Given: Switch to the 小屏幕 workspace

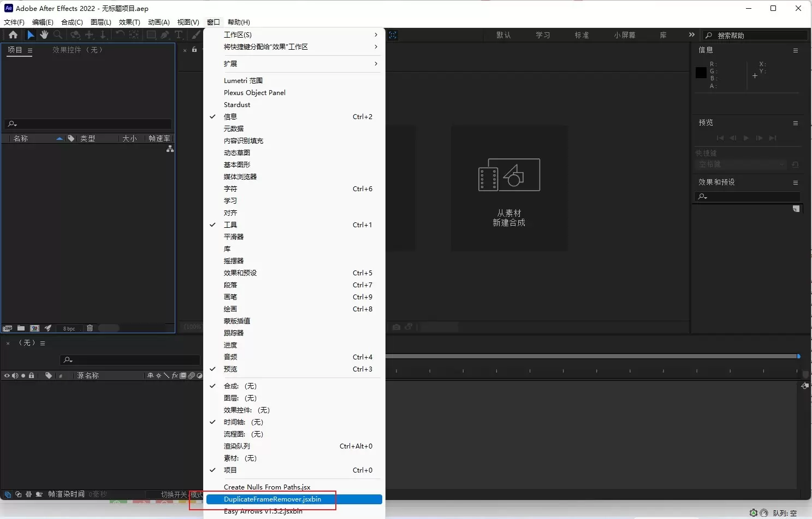Looking at the screenshot, I should (x=625, y=35).
